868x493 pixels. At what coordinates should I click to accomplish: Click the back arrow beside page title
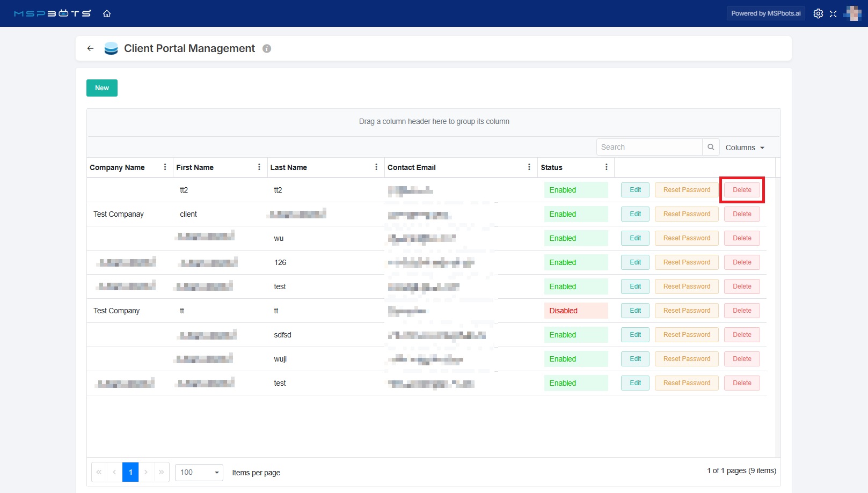click(90, 48)
